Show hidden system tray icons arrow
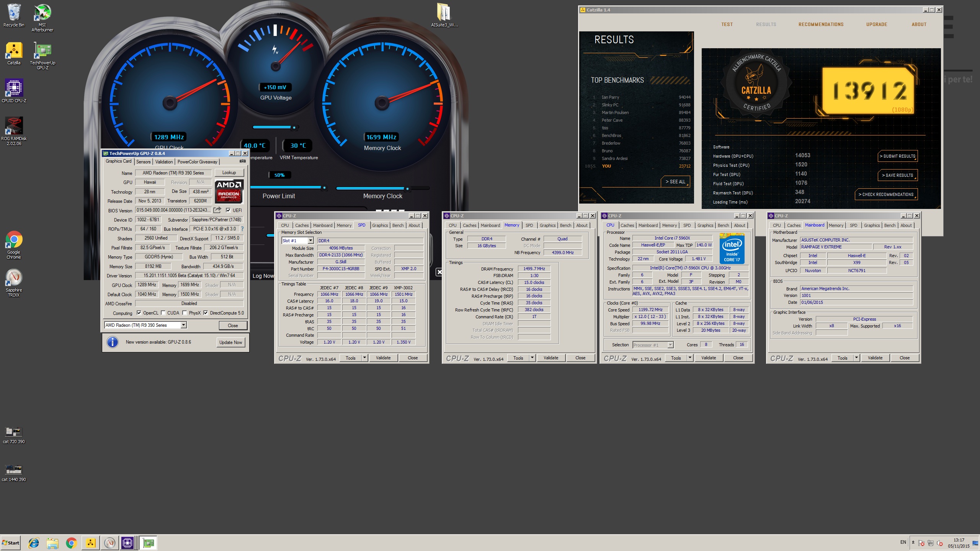Screen dimensions: 980x551 click(x=913, y=542)
